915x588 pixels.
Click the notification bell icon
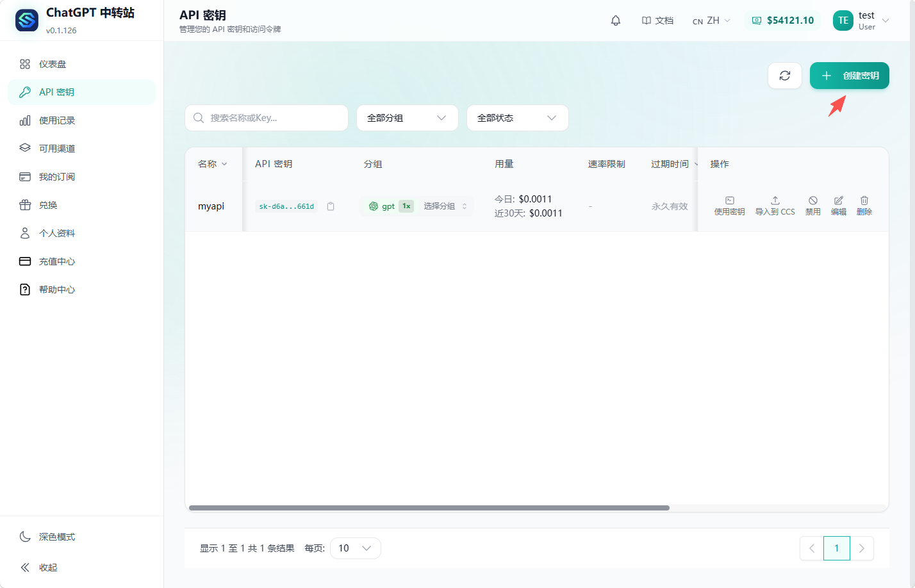pos(616,20)
